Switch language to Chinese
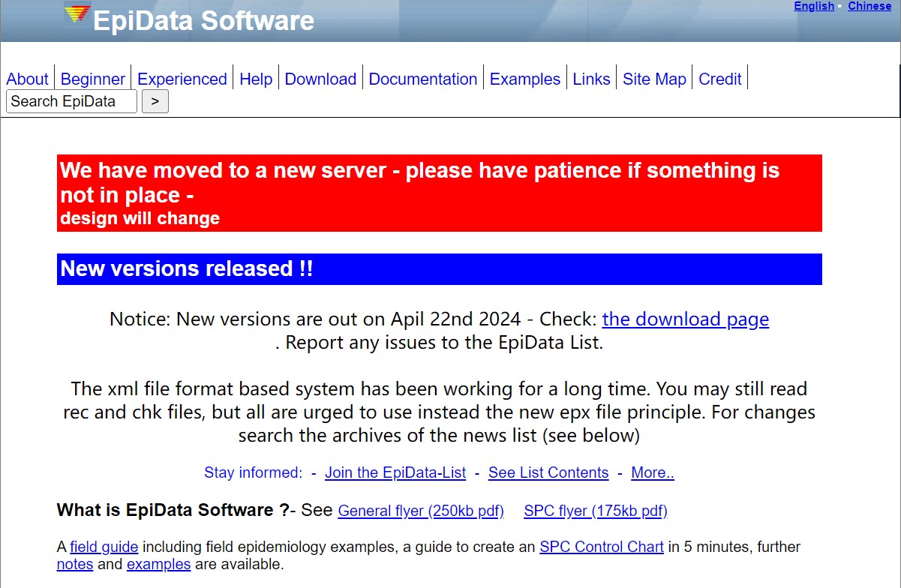 [x=869, y=6]
